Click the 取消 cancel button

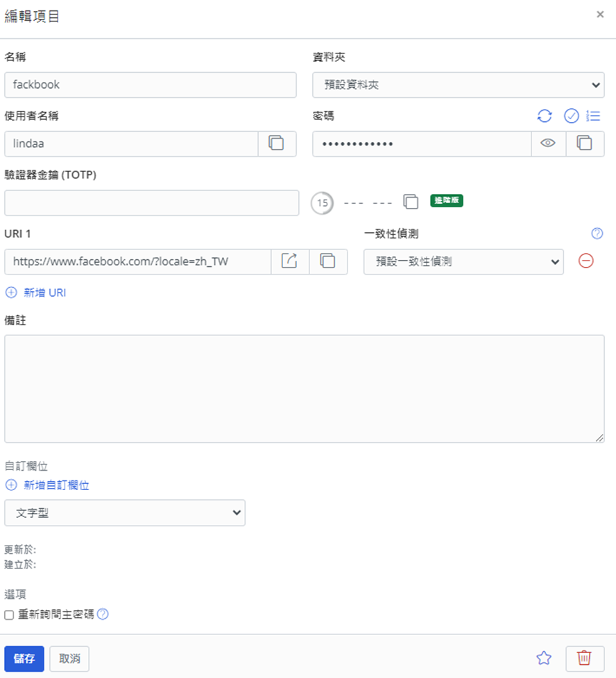[x=69, y=659]
